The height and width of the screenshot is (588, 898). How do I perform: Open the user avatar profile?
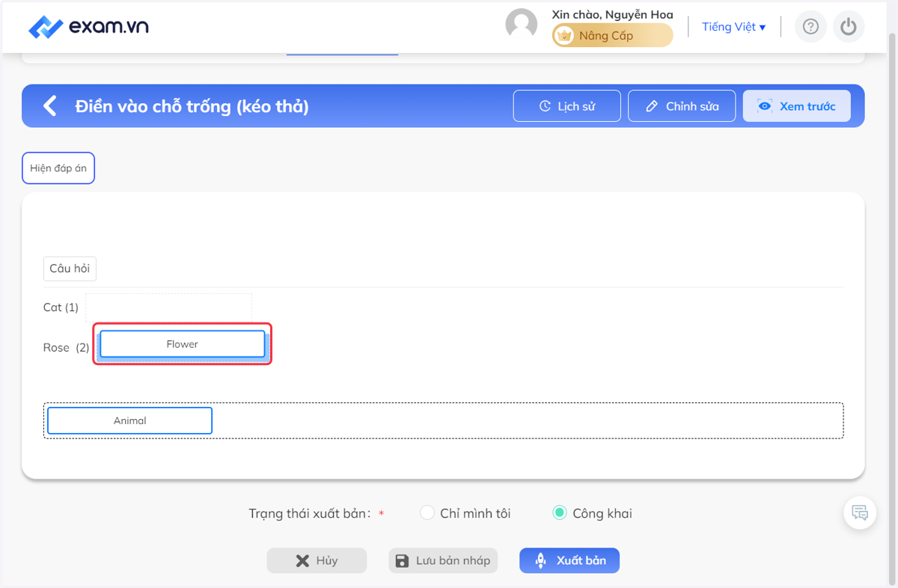(522, 25)
